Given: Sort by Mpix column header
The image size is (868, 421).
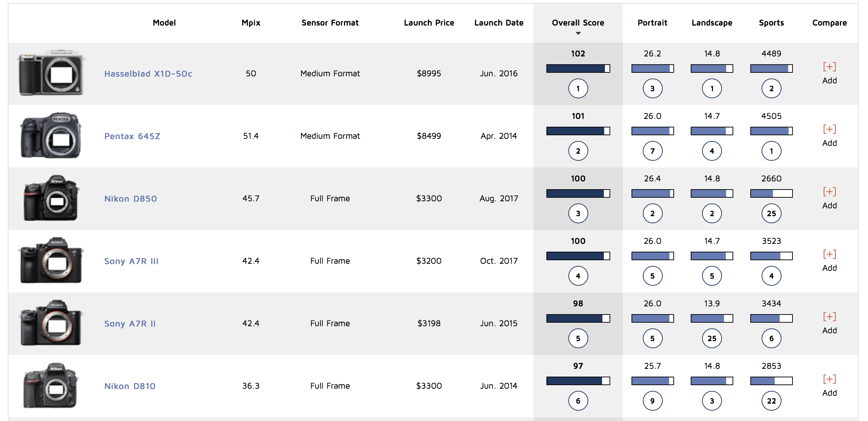Looking at the screenshot, I should (251, 23).
